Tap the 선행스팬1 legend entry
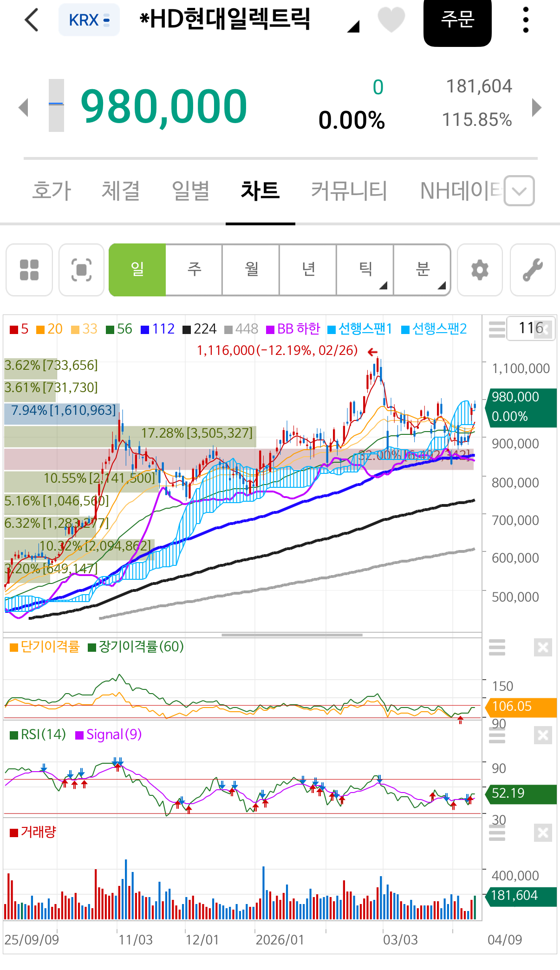The height and width of the screenshot is (970, 560). tap(360, 329)
